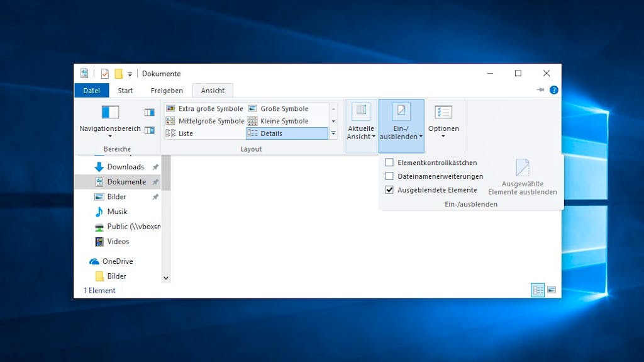Click the new folder quick access icon
Screen dimensions: 644x362
(x=119, y=74)
